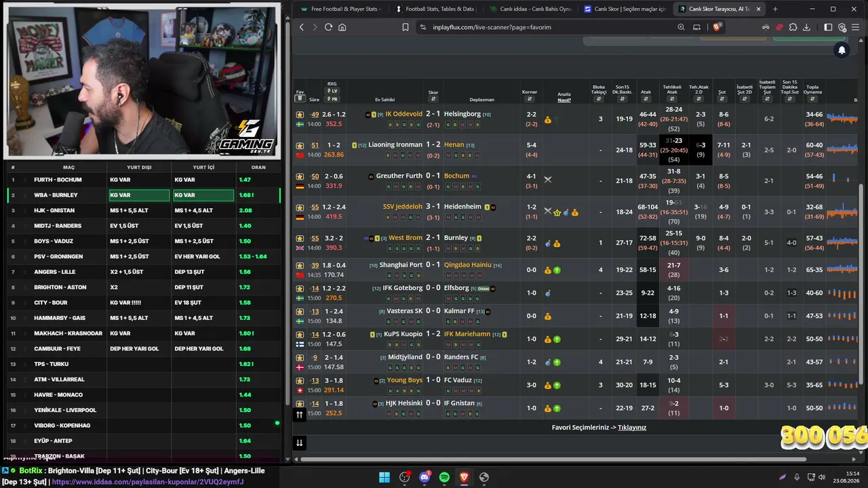Toggle favorite star for Midtjylland match
The image size is (868, 488).
300,358
